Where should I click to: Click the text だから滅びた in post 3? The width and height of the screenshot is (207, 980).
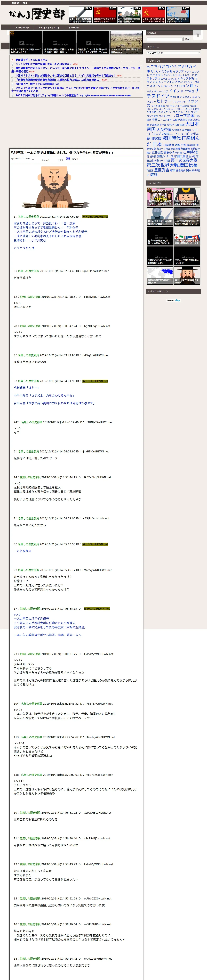pyautogui.click(x=23, y=278)
